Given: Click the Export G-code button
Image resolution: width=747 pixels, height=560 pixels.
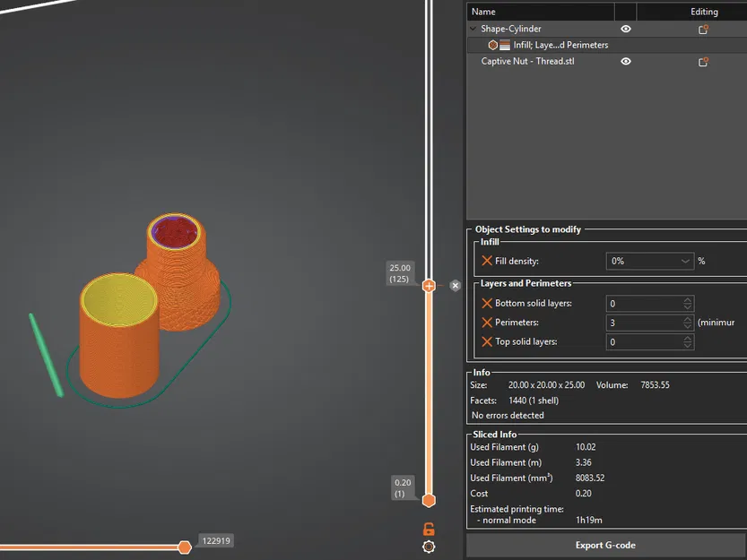Looking at the screenshot, I should pos(606,546).
